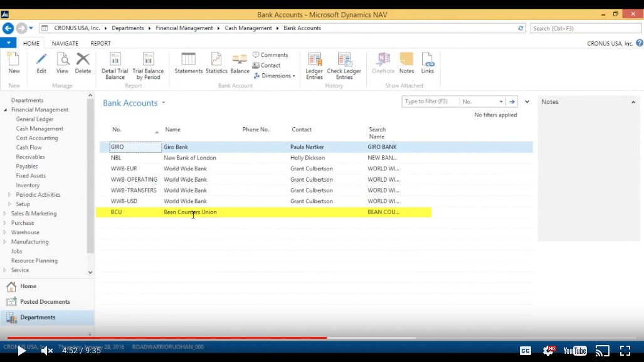The image size is (644, 362).
Task: Seek using the video progress bar
Action: 322,338
